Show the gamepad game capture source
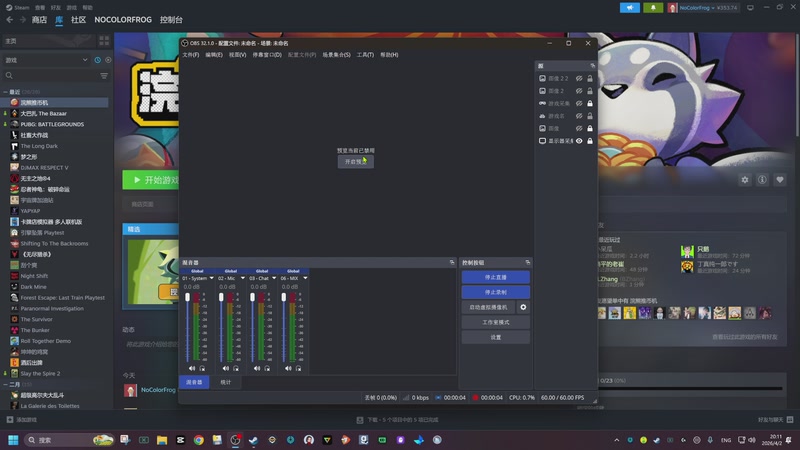800x450 pixels. tap(579, 104)
